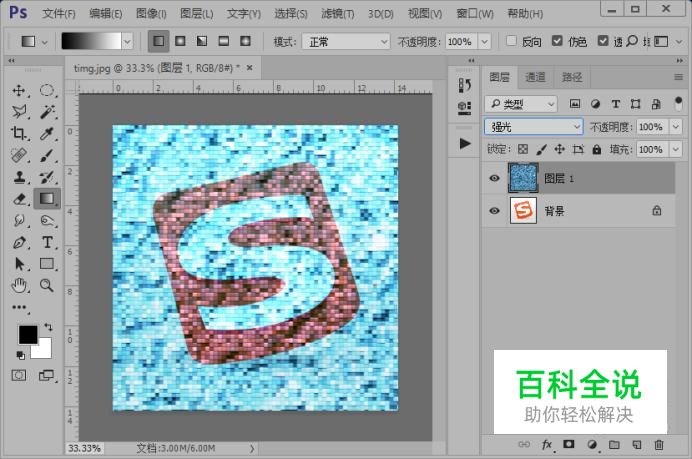The image size is (692, 459).
Task: Choose the linear gradient style
Action: [158, 41]
